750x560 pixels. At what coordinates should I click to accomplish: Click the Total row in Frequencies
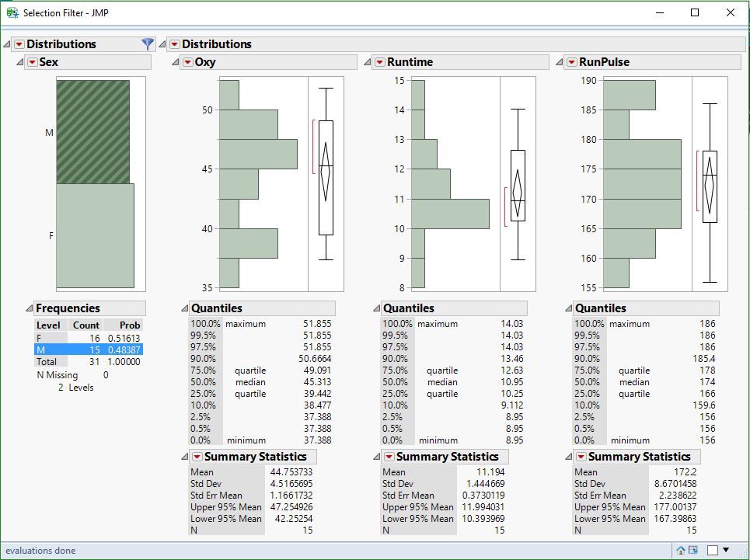tap(89, 362)
